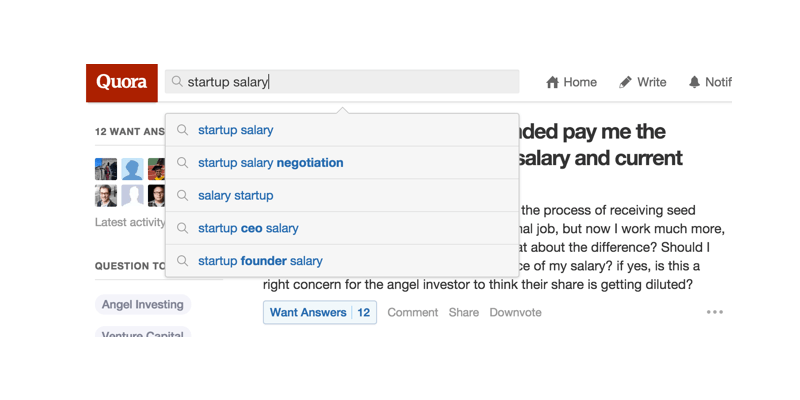The width and height of the screenshot is (800, 400).
Task: Click the Share link
Action: coord(464,312)
